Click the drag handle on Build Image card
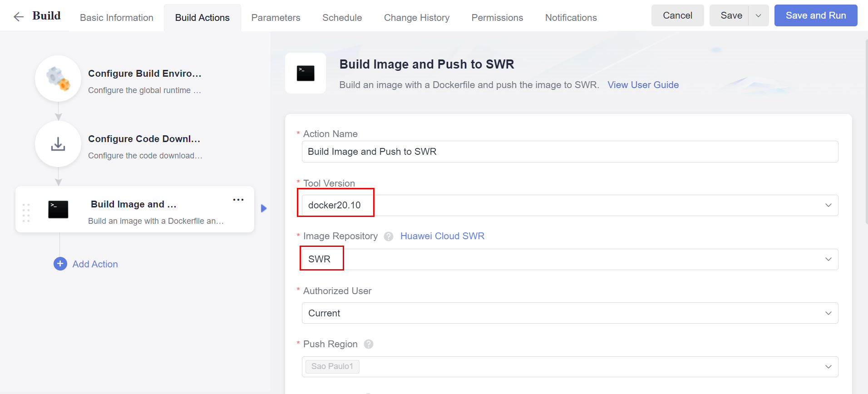Screen dimensions: 868x394 pyautogui.click(x=26, y=212)
